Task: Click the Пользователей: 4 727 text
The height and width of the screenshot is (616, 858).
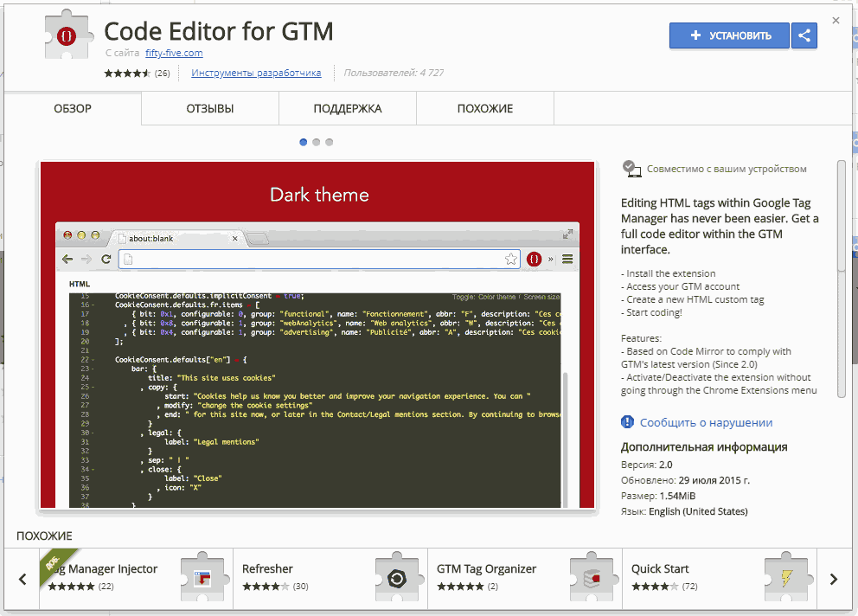Action: click(394, 73)
